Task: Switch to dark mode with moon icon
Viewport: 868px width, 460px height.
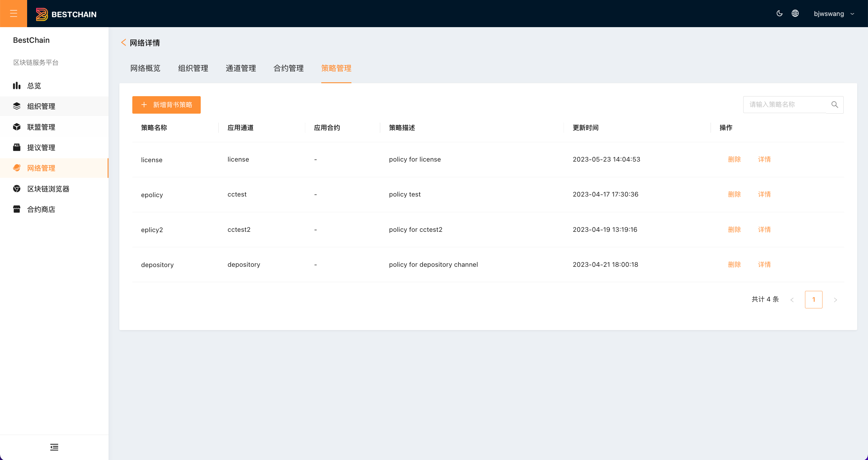Action: (779, 14)
